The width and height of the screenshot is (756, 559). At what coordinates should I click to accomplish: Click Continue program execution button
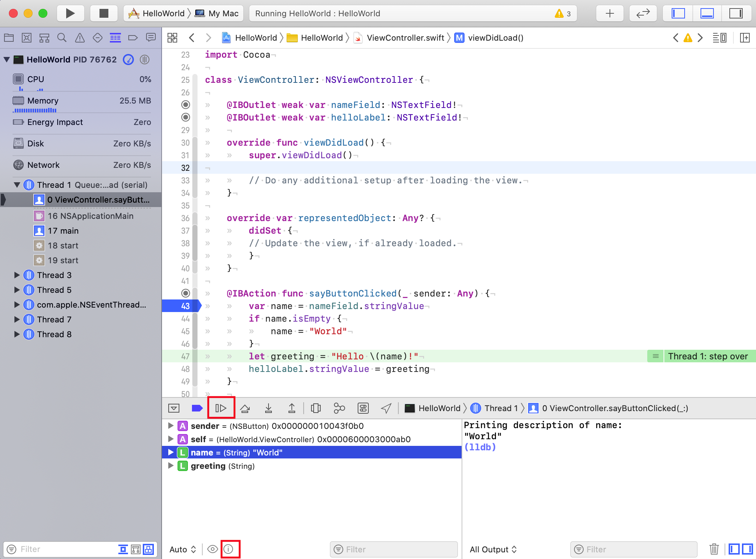(221, 409)
